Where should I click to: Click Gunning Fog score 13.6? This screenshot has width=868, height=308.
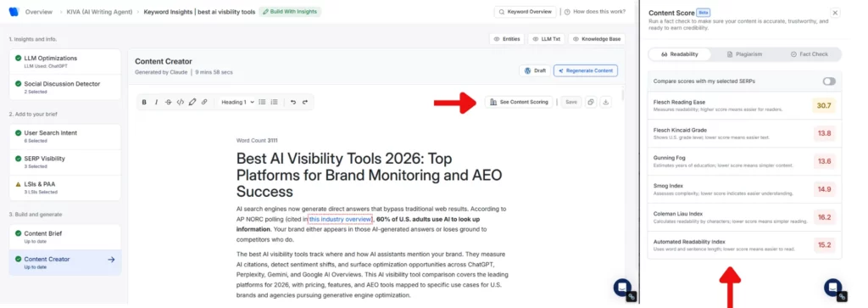tap(824, 161)
